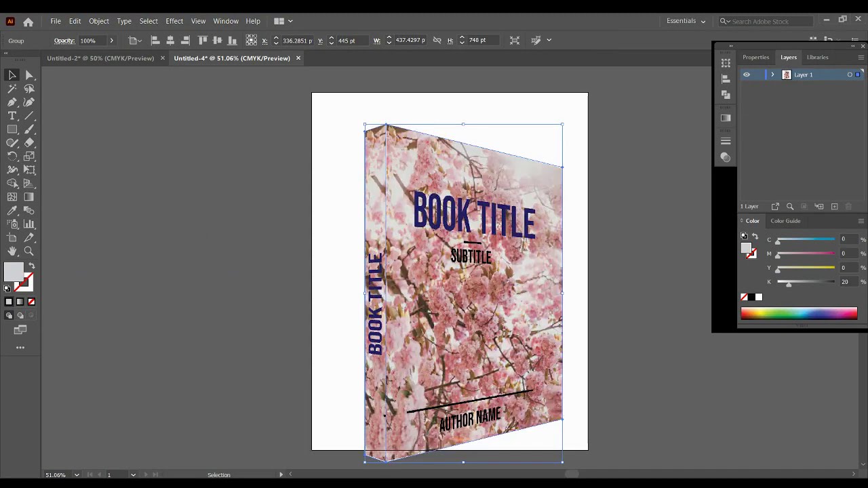The image size is (868, 488).
Task: Open the Effect menu
Action: [174, 21]
